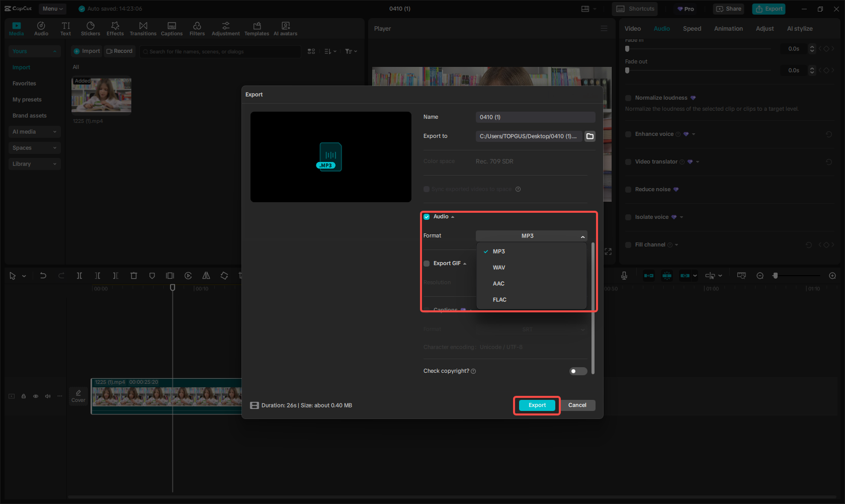Cancel the Export dialog
The height and width of the screenshot is (504, 845).
click(x=577, y=405)
